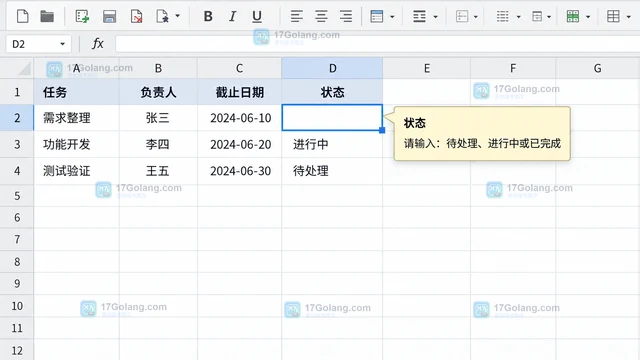Click the header cell 任务
This screenshot has height=360, width=640.
point(76,92)
